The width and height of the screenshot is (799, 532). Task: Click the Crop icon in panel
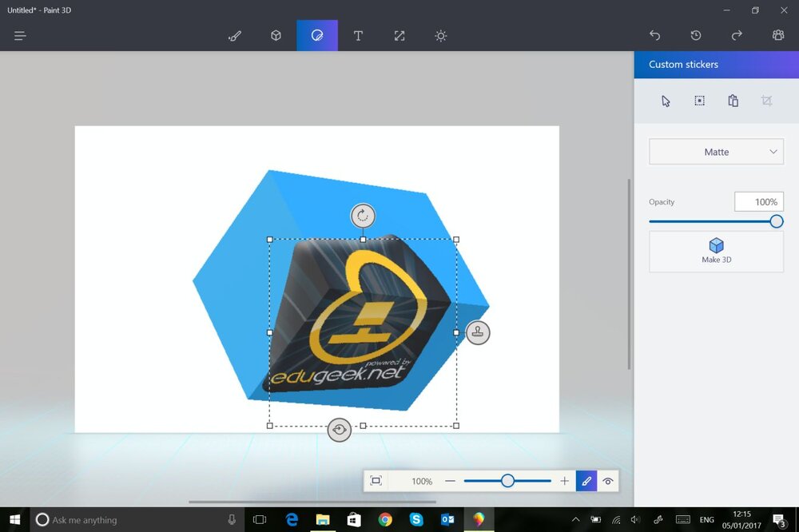[766, 101]
